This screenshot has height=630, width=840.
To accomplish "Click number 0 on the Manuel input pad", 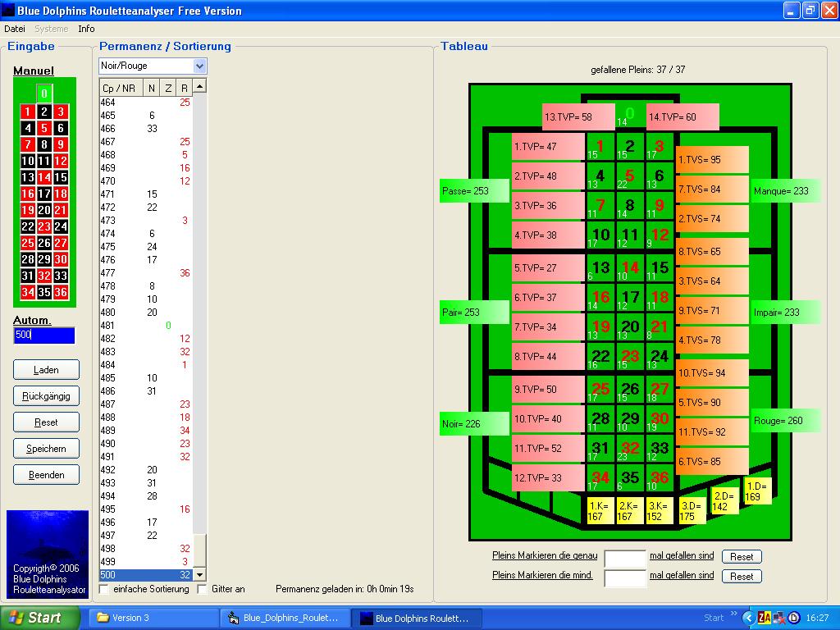I will 44,94.
